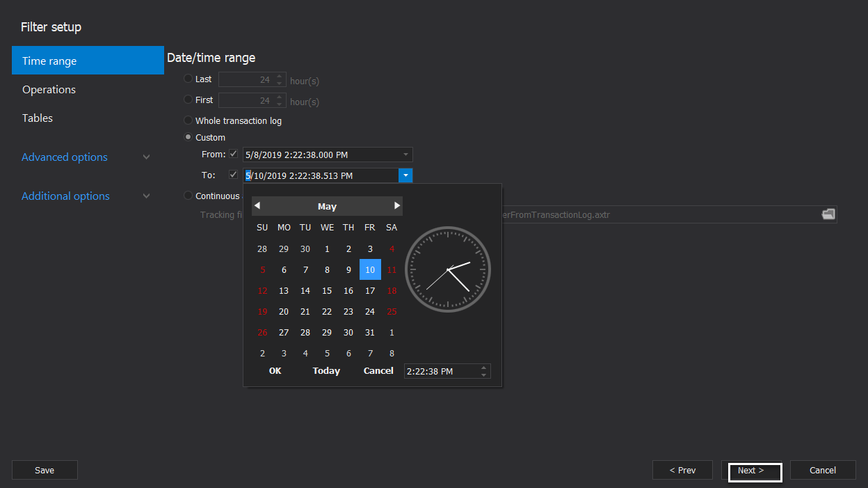Uncheck the From date checkbox
This screenshot has width=868, height=488.
click(x=234, y=154)
